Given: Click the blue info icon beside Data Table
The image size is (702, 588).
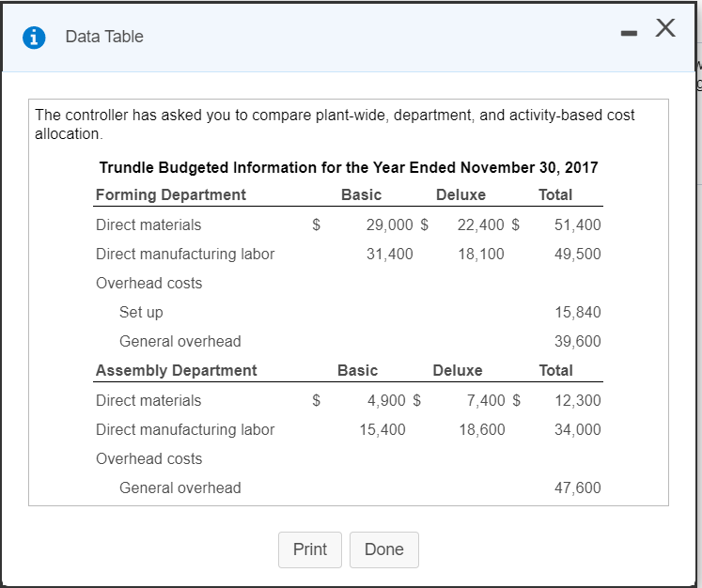Looking at the screenshot, I should (x=34, y=38).
